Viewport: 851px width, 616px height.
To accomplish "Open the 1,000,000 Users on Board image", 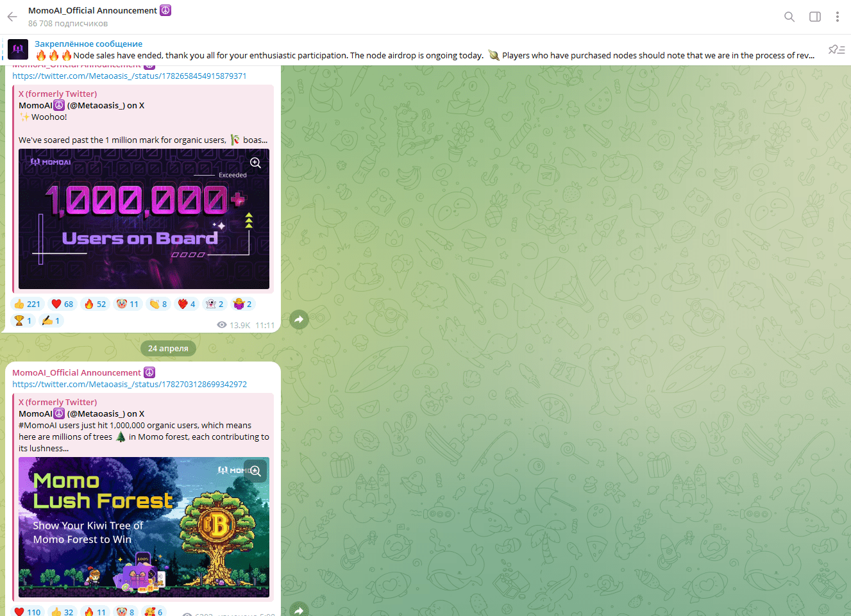I will click(x=144, y=219).
